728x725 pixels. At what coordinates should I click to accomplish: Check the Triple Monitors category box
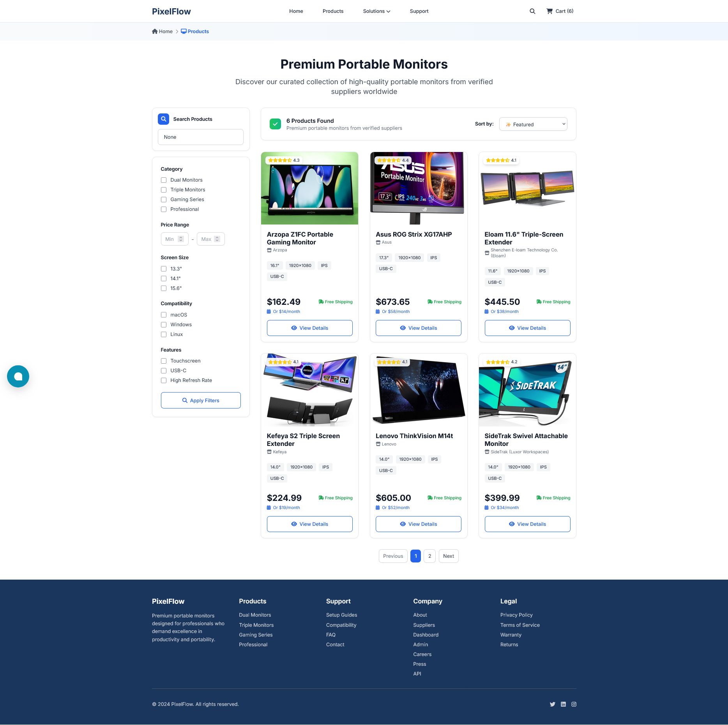pos(164,190)
